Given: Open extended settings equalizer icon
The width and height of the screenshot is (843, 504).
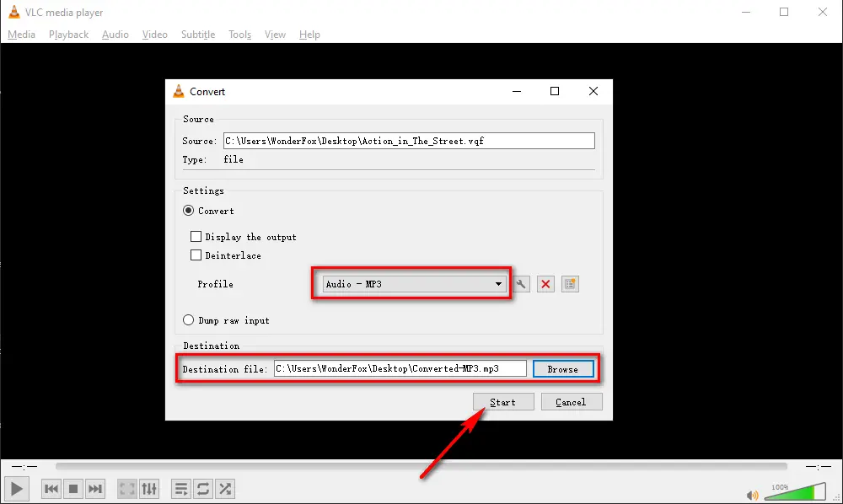Looking at the screenshot, I should [149, 489].
